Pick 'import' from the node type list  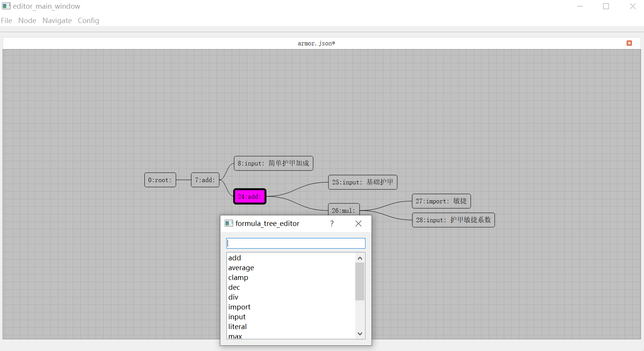click(239, 307)
